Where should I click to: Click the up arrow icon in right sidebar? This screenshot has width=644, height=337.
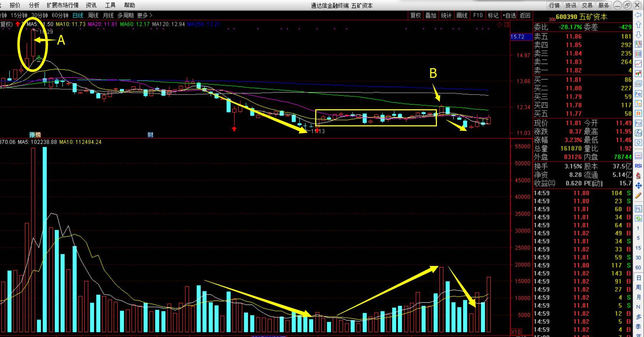638,25
